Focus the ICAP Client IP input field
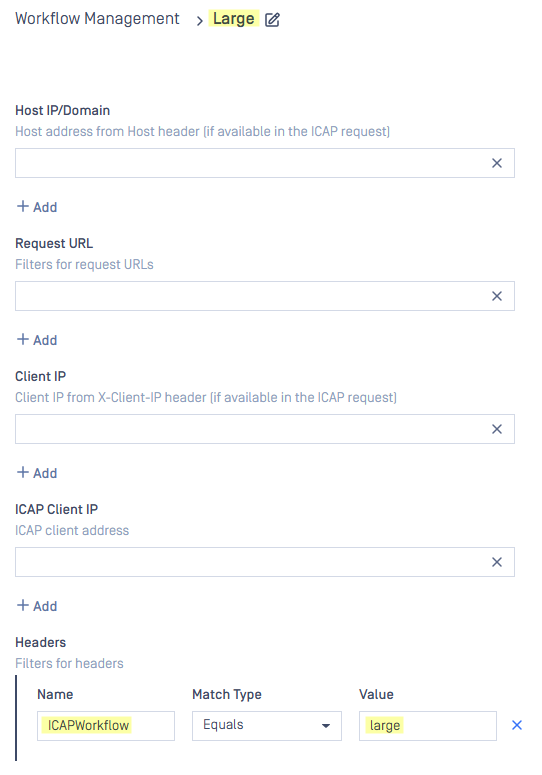This screenshot has width=542, height=775. [252, 562]
